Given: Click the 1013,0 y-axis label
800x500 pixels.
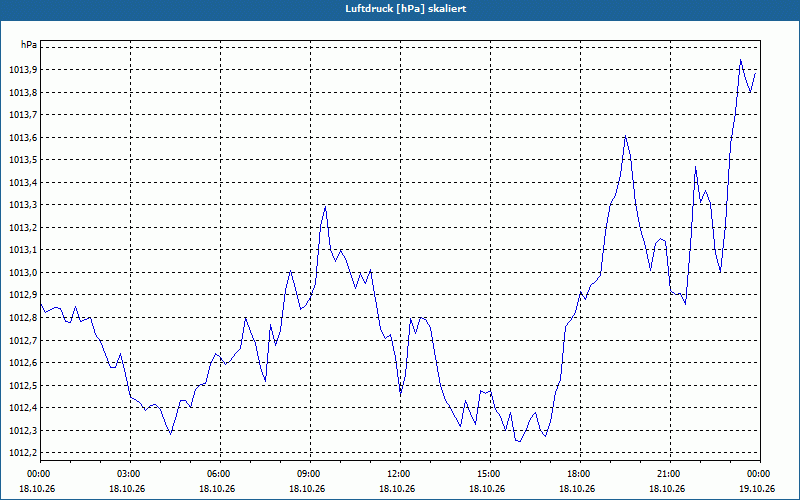Looking at the screenshot, I should (x=23, y=272).
